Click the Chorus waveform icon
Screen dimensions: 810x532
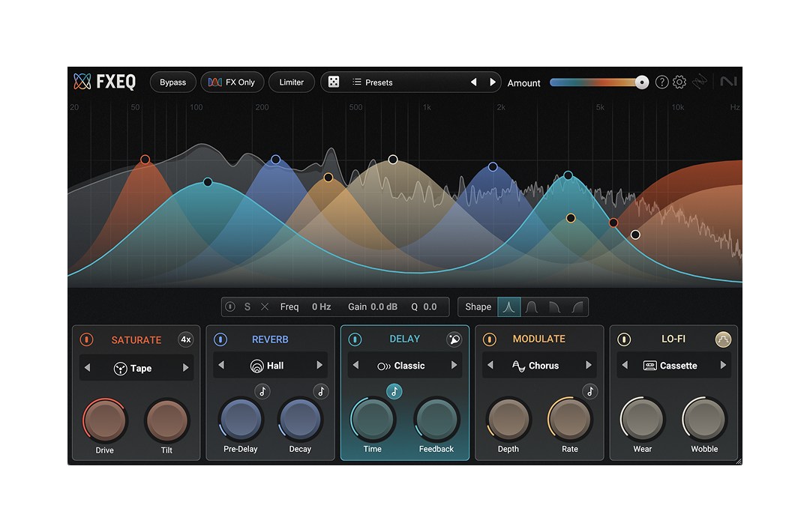[519, 366]
